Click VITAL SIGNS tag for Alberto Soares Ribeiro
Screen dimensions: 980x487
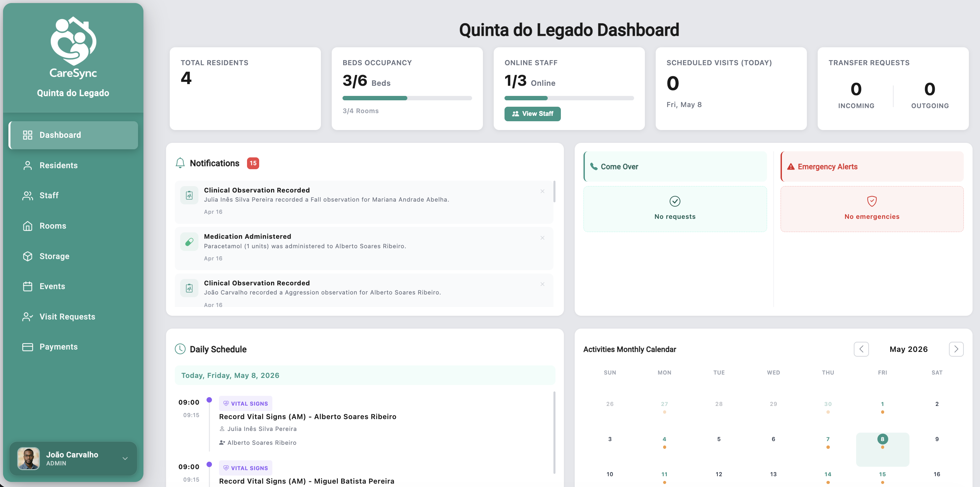tap(245, 404)
